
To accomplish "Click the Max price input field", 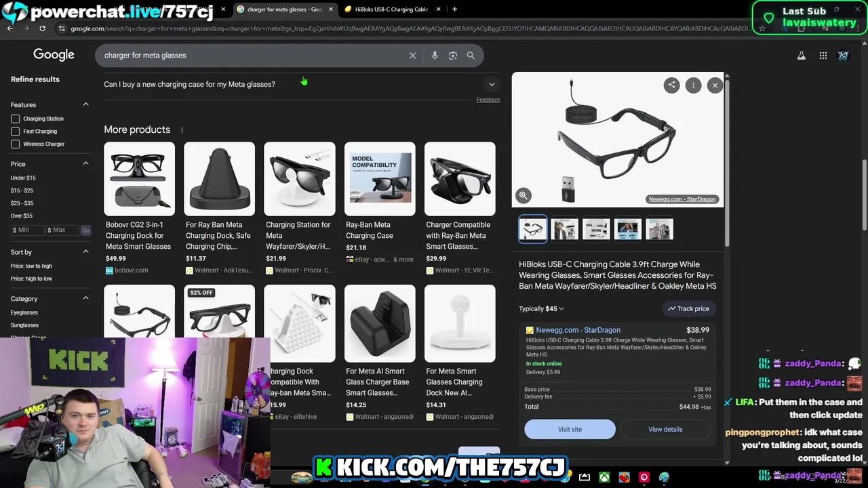I will click(x=62, y=230).
